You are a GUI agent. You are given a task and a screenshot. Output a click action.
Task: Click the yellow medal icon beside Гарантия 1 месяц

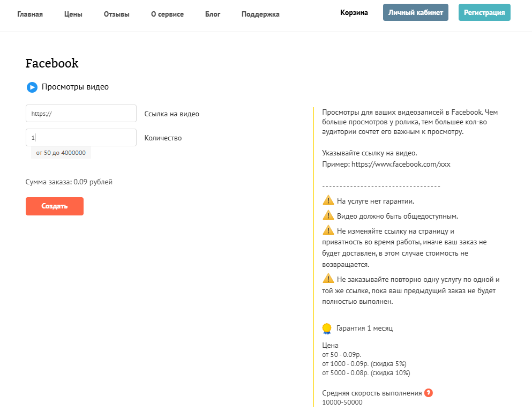pyautogui.click(x=327, y=329)
